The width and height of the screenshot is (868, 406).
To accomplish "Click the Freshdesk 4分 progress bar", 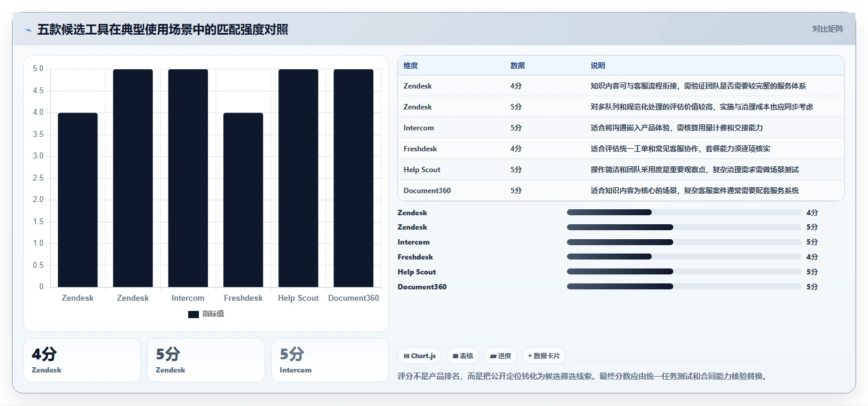I will point(684,257).
